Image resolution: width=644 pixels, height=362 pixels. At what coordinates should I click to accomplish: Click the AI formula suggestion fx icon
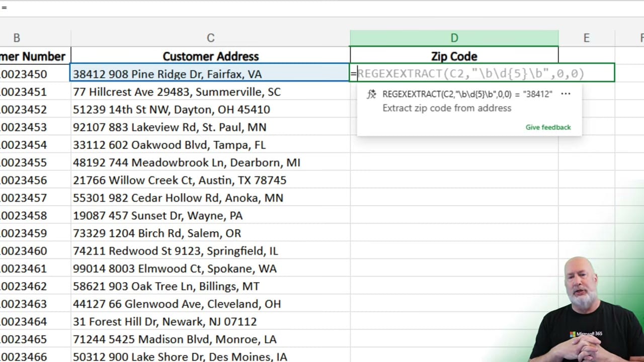[371, 94]
